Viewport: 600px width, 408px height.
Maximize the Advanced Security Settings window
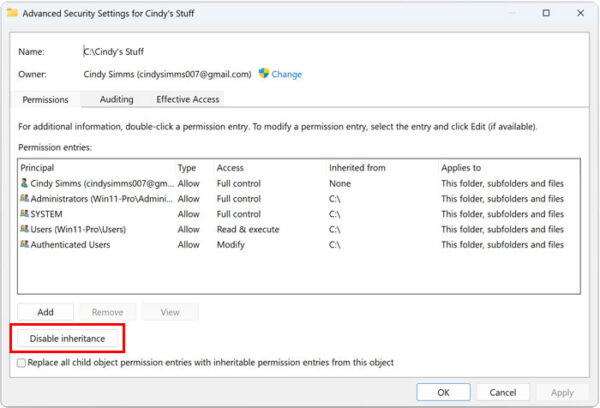click(546, 13)
